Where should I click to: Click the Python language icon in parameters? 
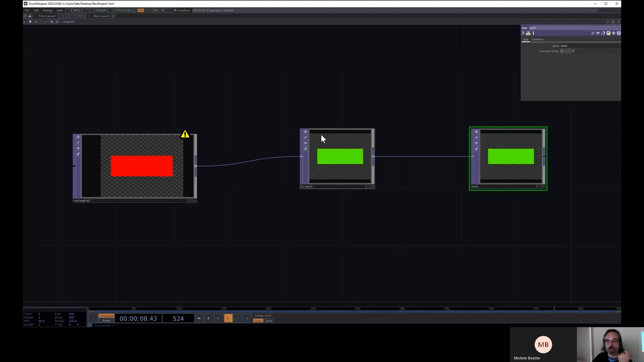[x=608, y=33]
